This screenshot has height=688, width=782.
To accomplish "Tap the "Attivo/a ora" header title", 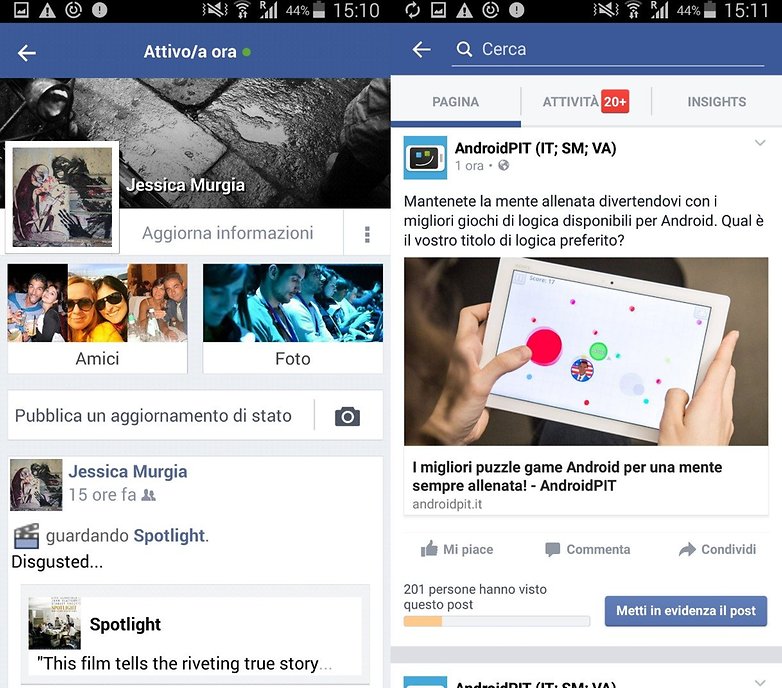I will coord(190,52).
